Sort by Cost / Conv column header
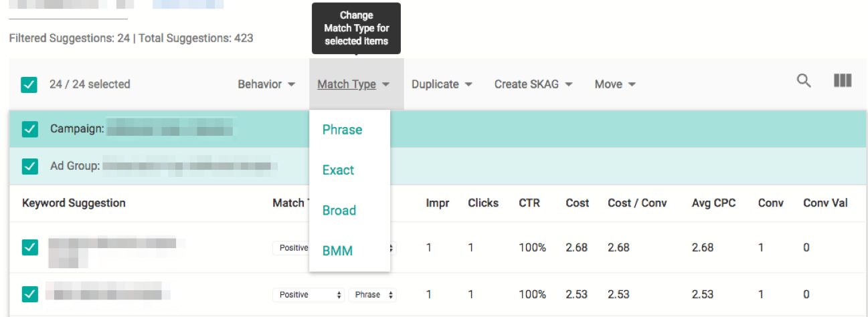Screen dimensions: 868x317 point(637,203)
